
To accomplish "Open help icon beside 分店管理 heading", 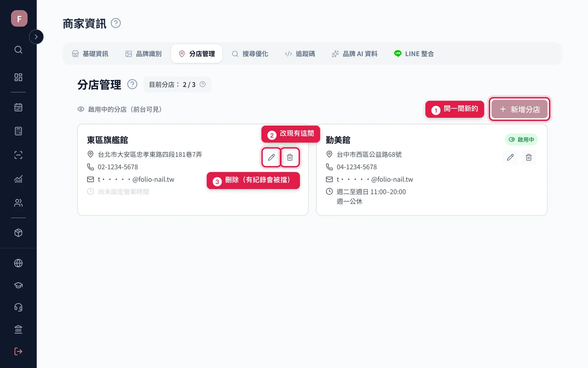I will (x=132, y=84).
